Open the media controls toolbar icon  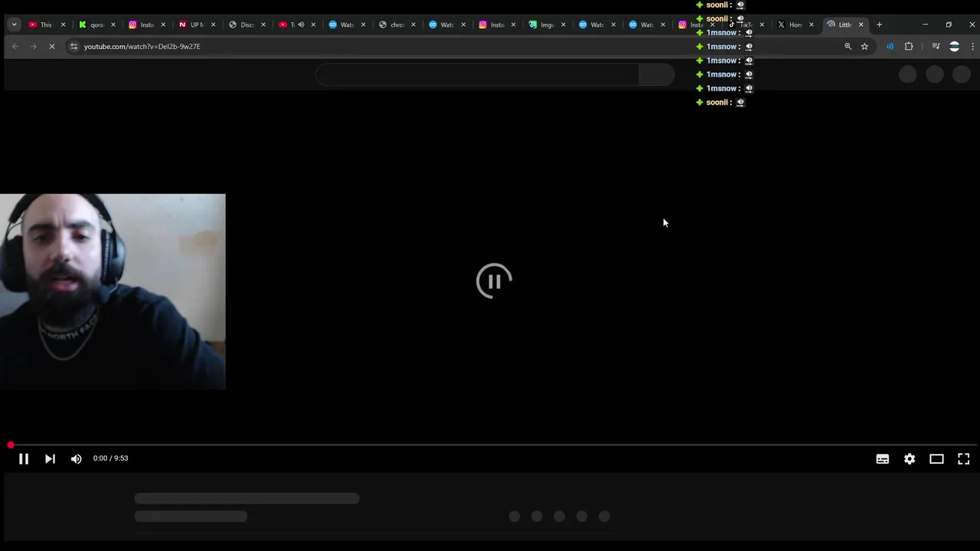(936, 47)
